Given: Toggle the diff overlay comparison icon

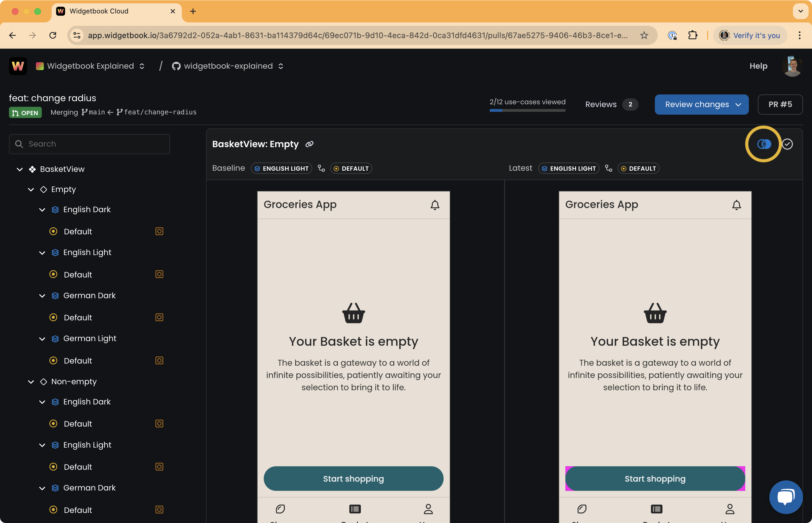Looking at the screenshot, I should click(x=764, y=144).
